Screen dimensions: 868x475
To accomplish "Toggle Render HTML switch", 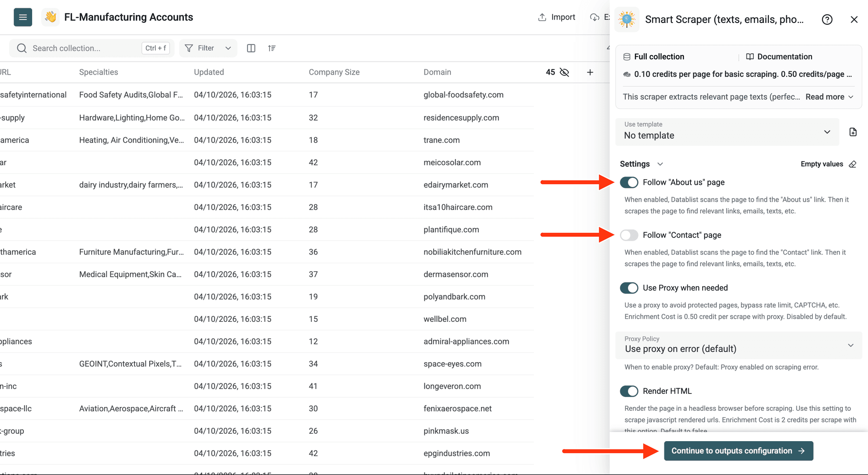I will pyautogui.click(x=629, y=391).
